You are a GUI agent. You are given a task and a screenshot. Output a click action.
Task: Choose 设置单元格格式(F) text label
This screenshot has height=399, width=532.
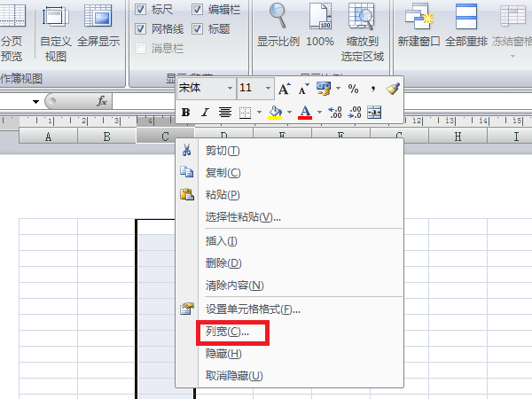(x=253, y=309)
